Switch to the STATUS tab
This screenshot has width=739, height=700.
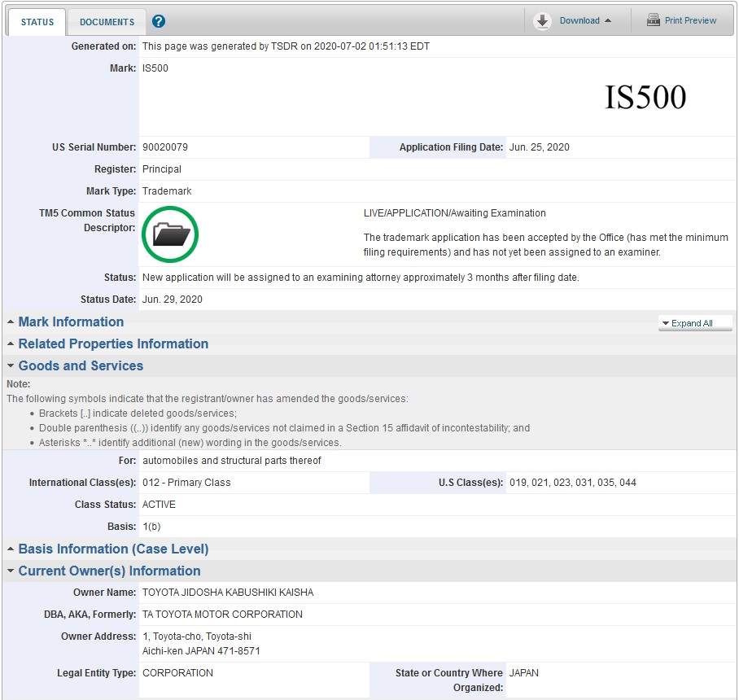point(37,22)
